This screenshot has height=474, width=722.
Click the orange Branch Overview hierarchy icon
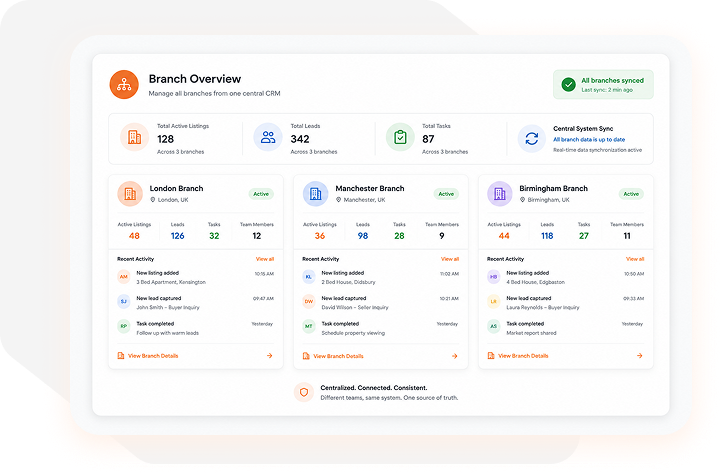tap(124, 84)
